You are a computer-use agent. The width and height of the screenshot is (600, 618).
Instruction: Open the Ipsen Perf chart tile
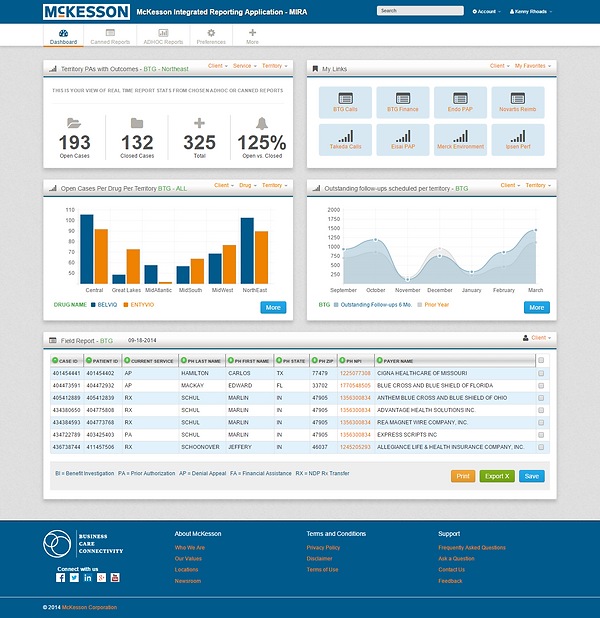(x=518, y=140)
